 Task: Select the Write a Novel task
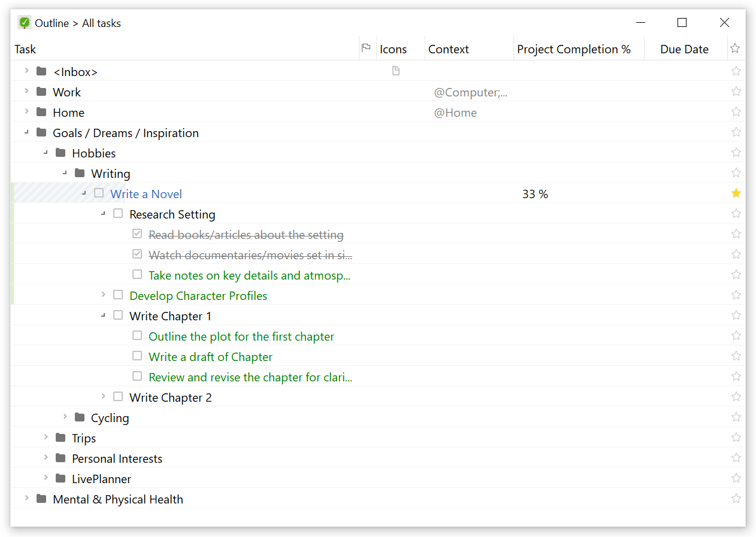pos(146,193)
